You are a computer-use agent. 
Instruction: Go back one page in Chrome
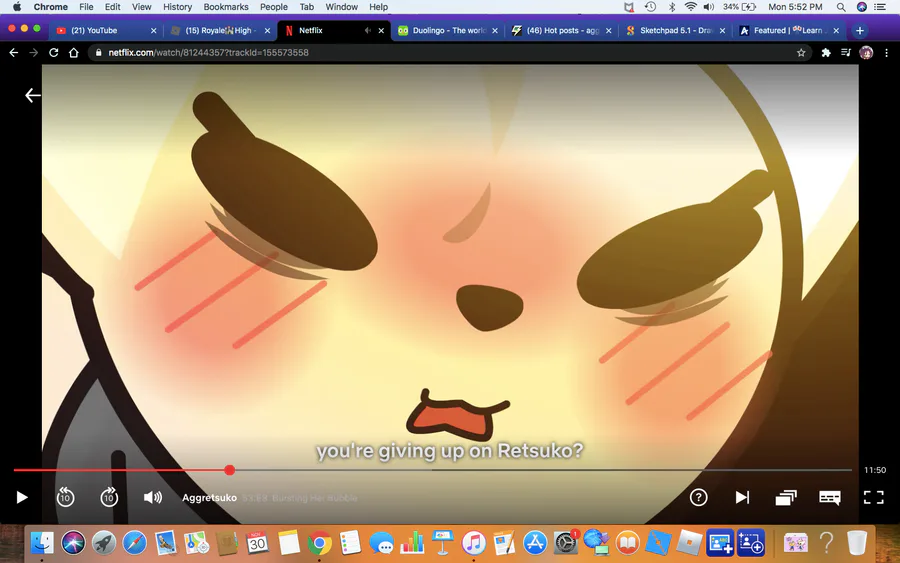point(14,53)
